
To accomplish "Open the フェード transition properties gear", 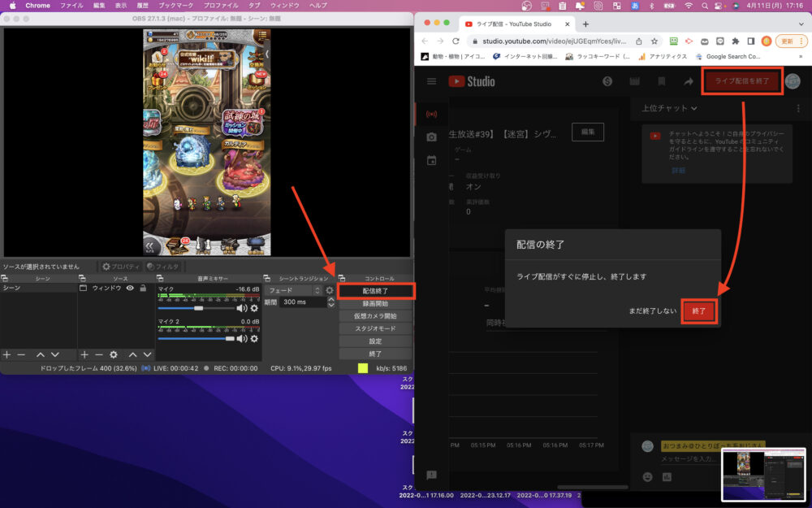I will click(x=330, y=290).
